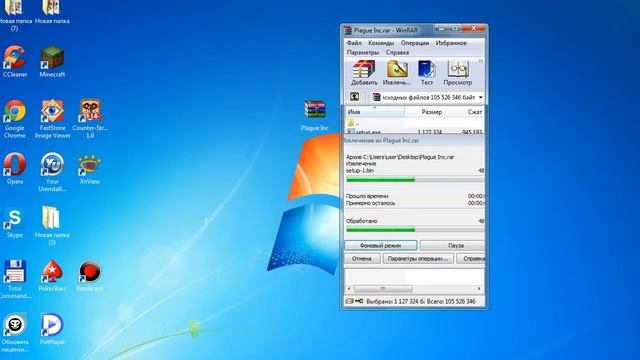Select the XnView desktop icon
The image size is (640, 360).
click(x=90, y=169)
